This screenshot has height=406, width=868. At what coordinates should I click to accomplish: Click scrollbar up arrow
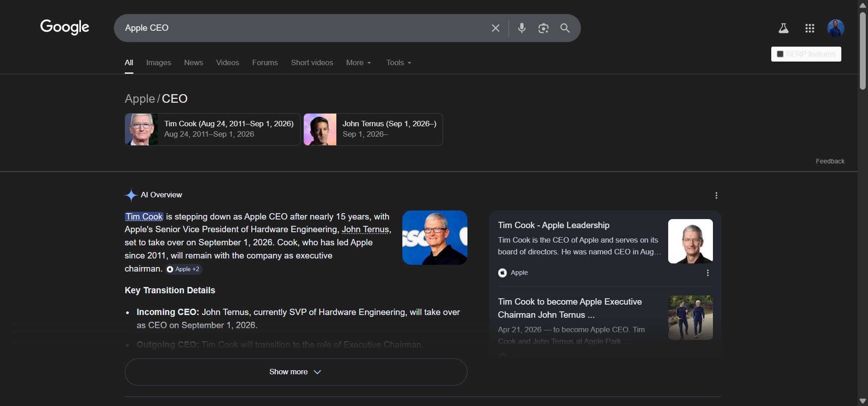(x=863, y=5)
